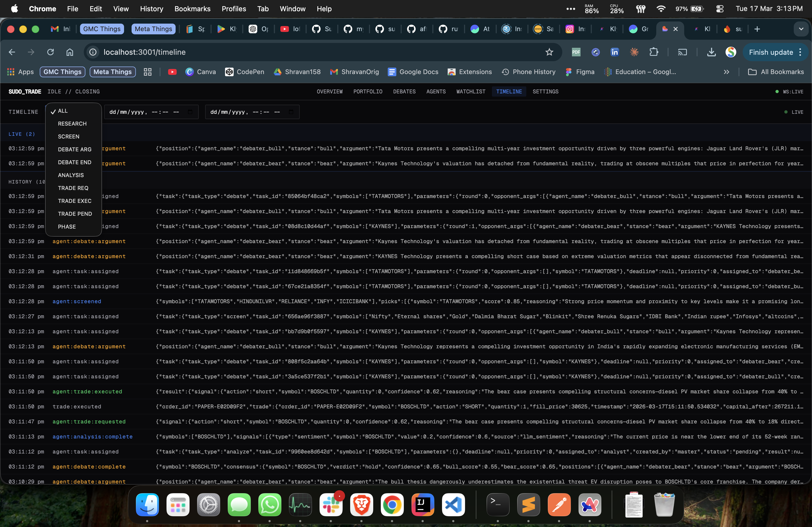Click the first start date-time input field

pyautogui.click(x=151, y=112)
